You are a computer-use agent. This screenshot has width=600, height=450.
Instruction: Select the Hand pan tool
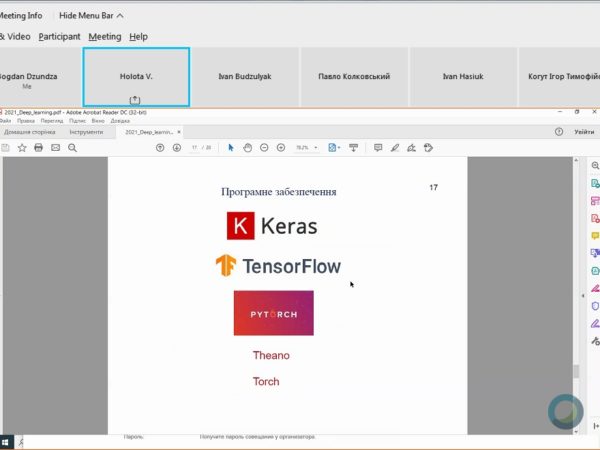point(248,147)
